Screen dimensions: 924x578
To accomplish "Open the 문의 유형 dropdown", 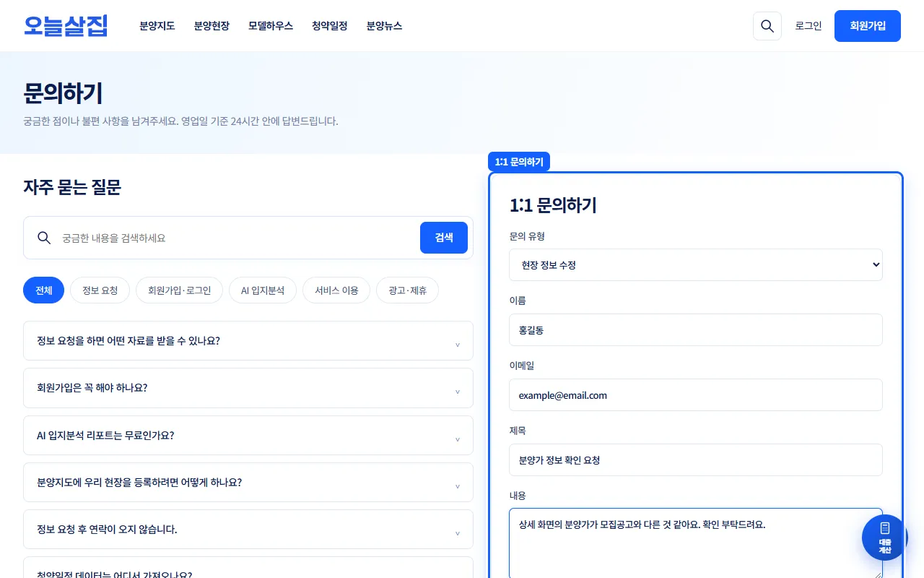I will point(696,265).
